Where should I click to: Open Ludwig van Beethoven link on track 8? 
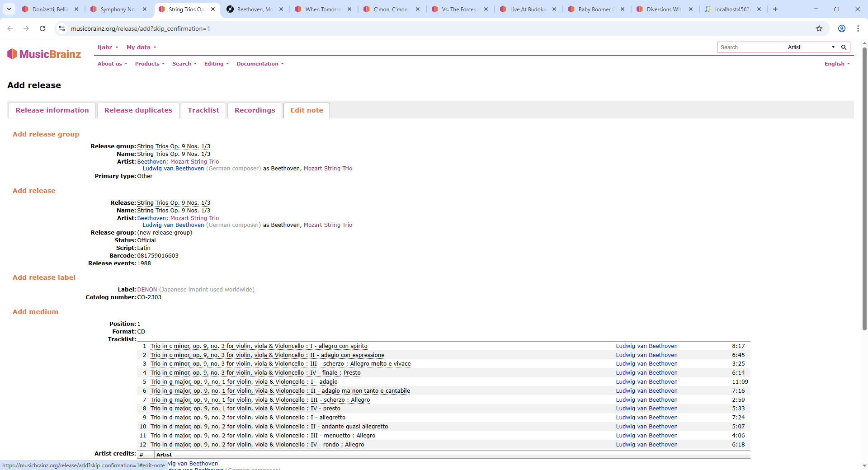[646, 409]
